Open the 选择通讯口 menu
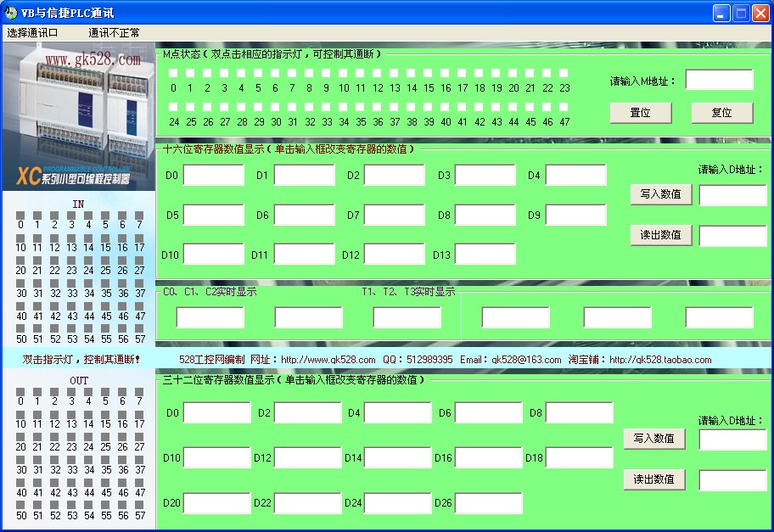This screenshot has height=532, width=774. click(32, 33)
